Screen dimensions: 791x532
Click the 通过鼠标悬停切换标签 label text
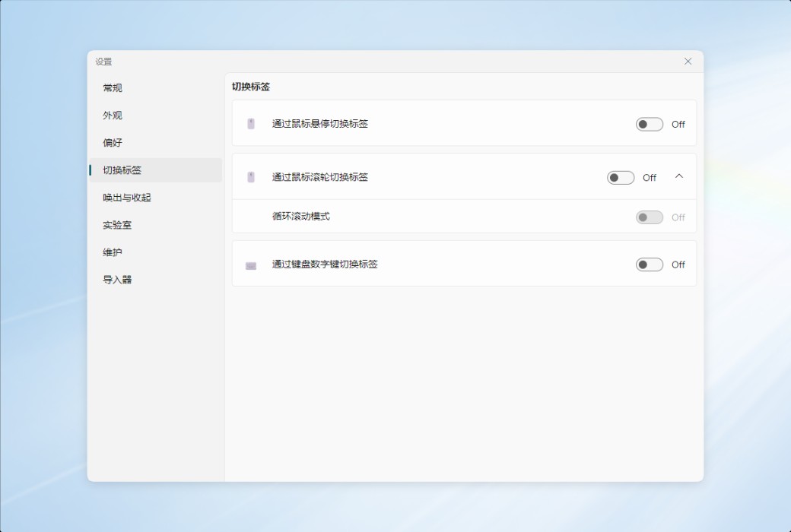pyautogui.click(x=320, y=124)
